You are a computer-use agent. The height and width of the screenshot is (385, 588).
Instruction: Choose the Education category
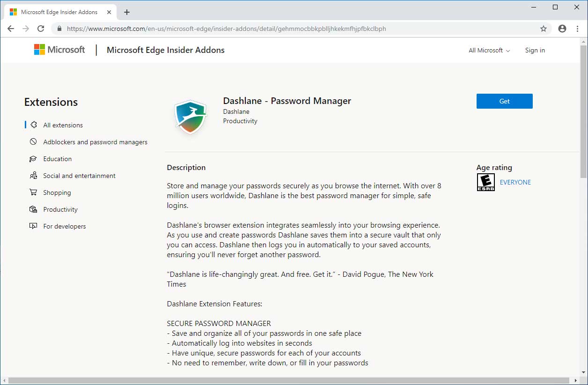[57, 159]
